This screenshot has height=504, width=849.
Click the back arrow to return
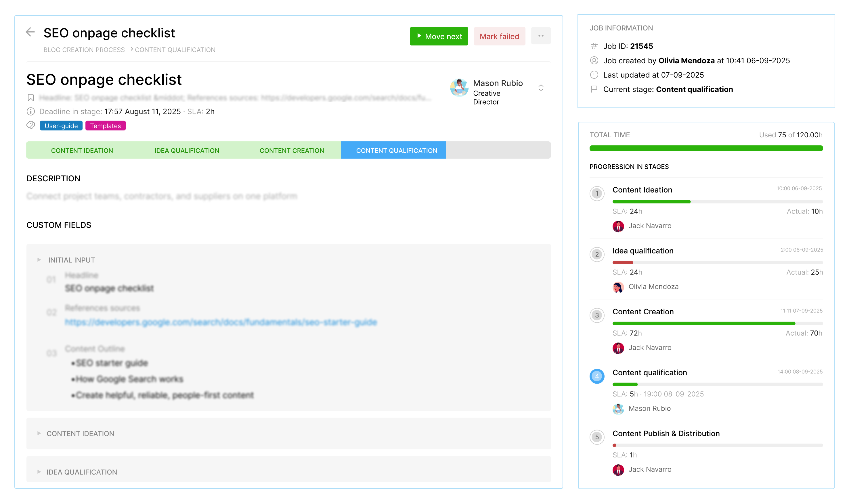[x=30, y=32]
